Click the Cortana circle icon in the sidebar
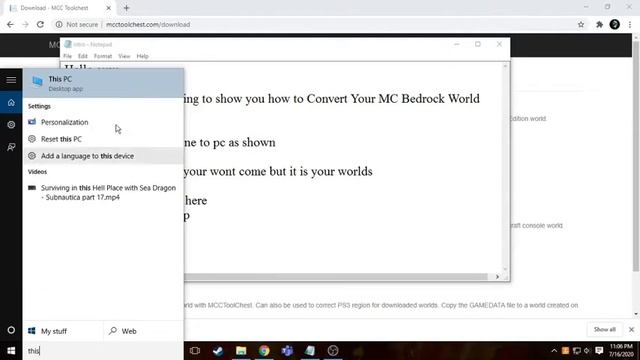Screen dimensions: 640x360 [x=11, y=330]
